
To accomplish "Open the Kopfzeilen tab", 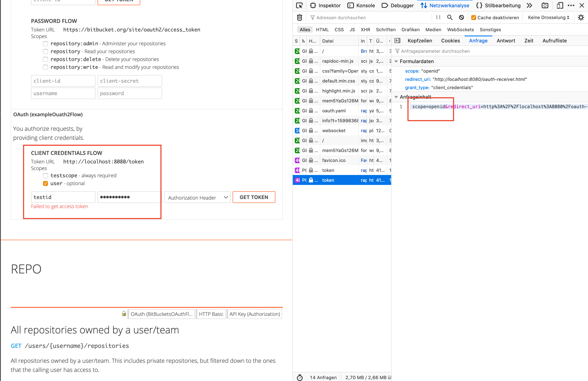I will pos(420,41).
